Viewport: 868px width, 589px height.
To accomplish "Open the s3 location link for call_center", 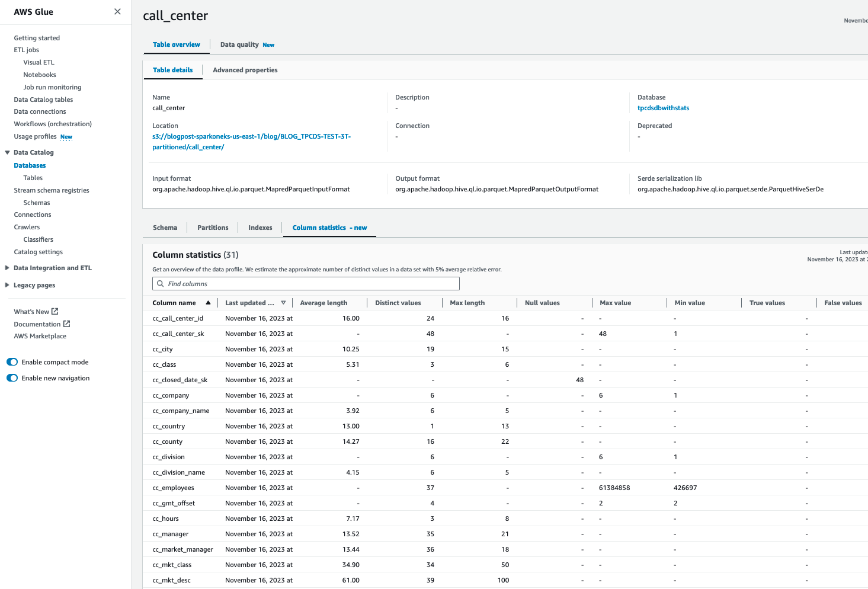I will (x=251, y=142).
